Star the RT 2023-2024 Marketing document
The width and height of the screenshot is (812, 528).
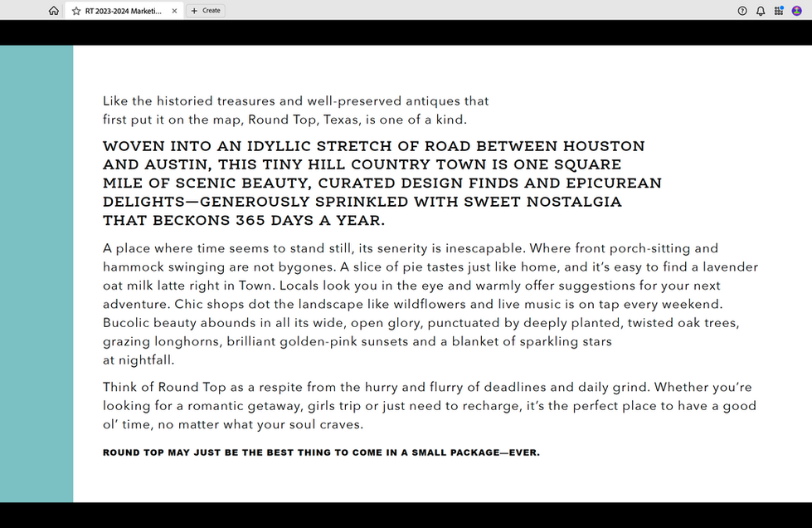[x=76, y=11]
